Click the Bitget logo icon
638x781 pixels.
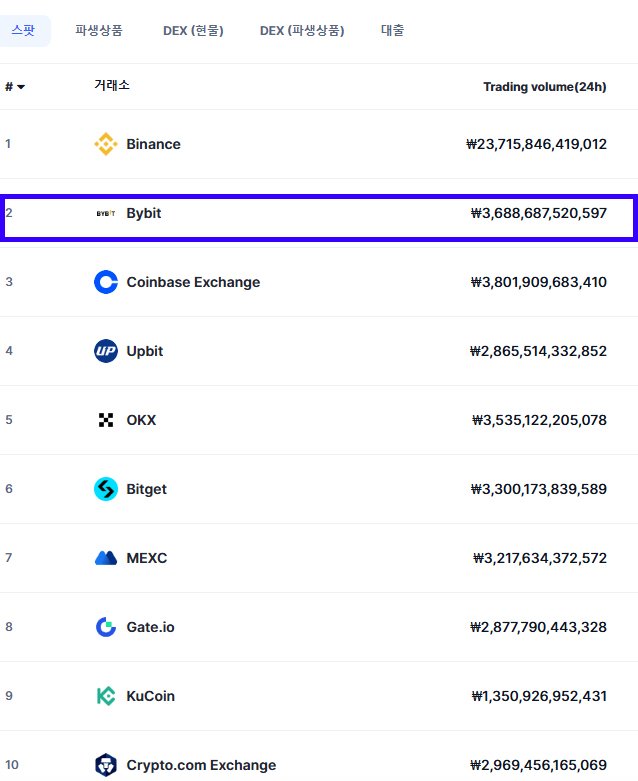tap(106, 489)
